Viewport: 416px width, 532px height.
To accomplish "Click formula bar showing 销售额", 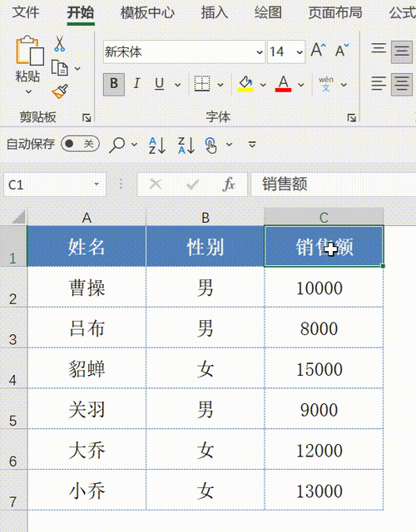I will (x=334, y=185).
